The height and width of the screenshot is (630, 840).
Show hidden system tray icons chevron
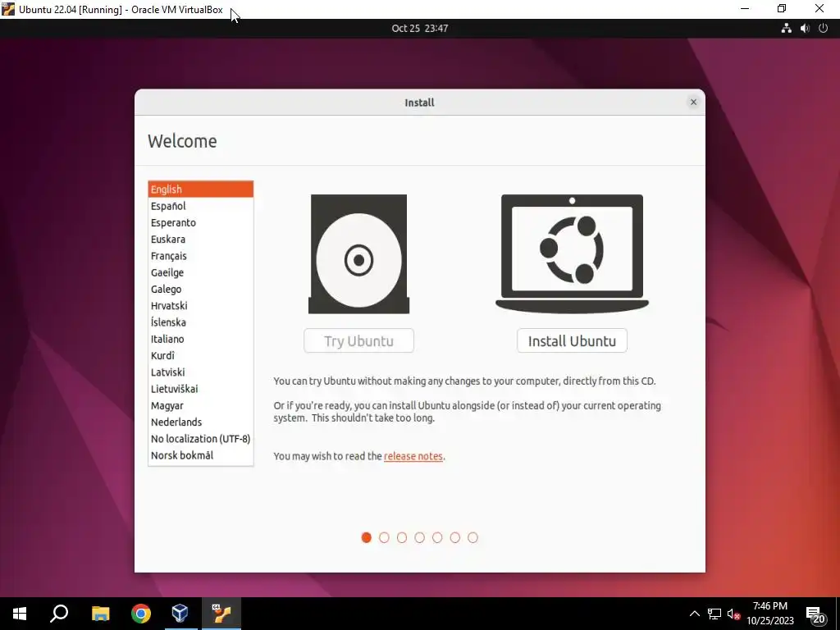[x=694, y=614]
